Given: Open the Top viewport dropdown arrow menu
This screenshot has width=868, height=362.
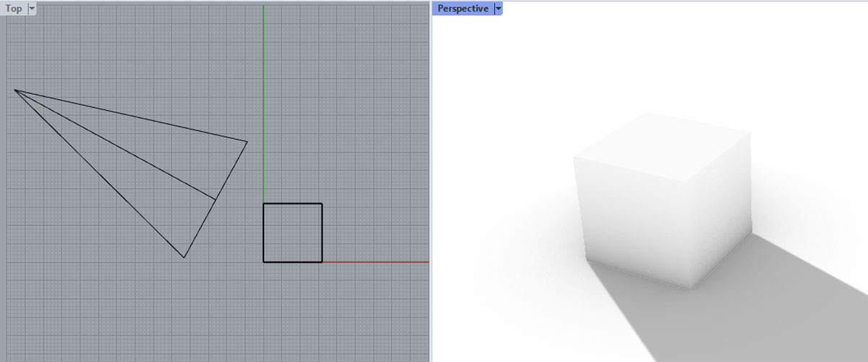Looking at the screenshot, I should 31,9.
